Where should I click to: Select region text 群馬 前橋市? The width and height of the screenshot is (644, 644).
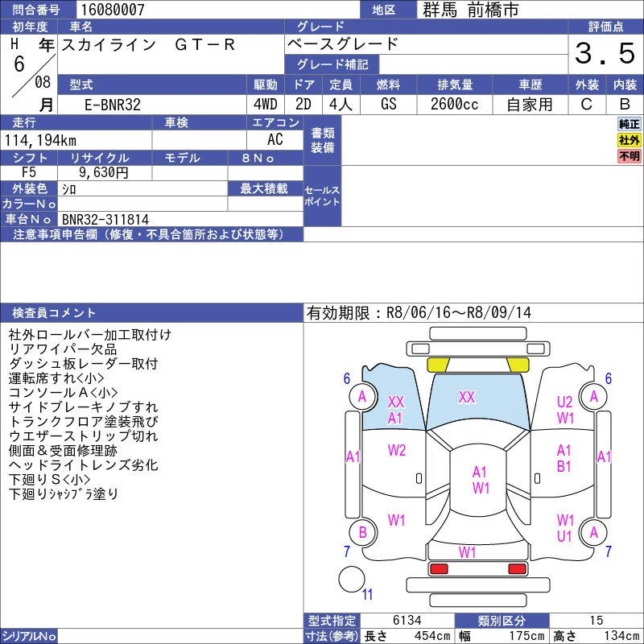tap(470, 10)
